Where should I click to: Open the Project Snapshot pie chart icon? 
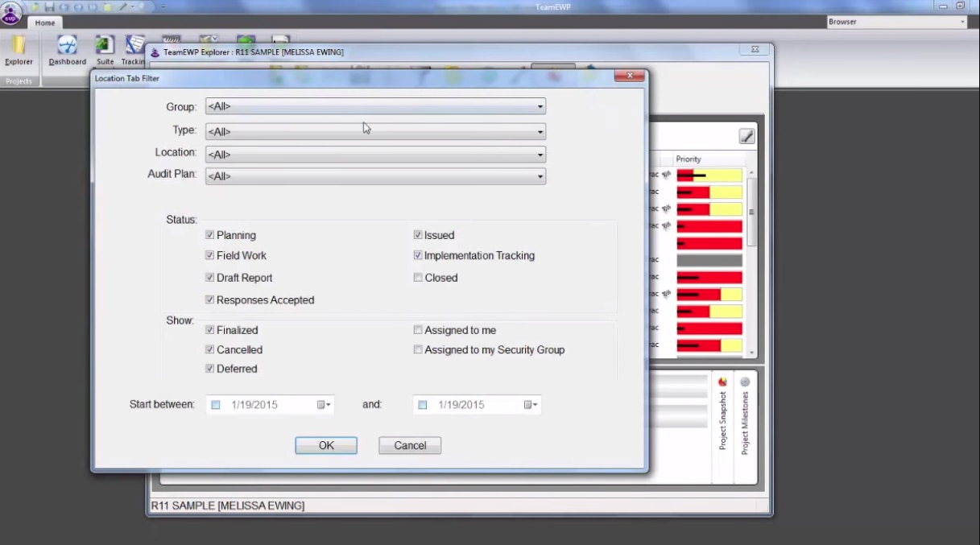click(x=722, y=382)
